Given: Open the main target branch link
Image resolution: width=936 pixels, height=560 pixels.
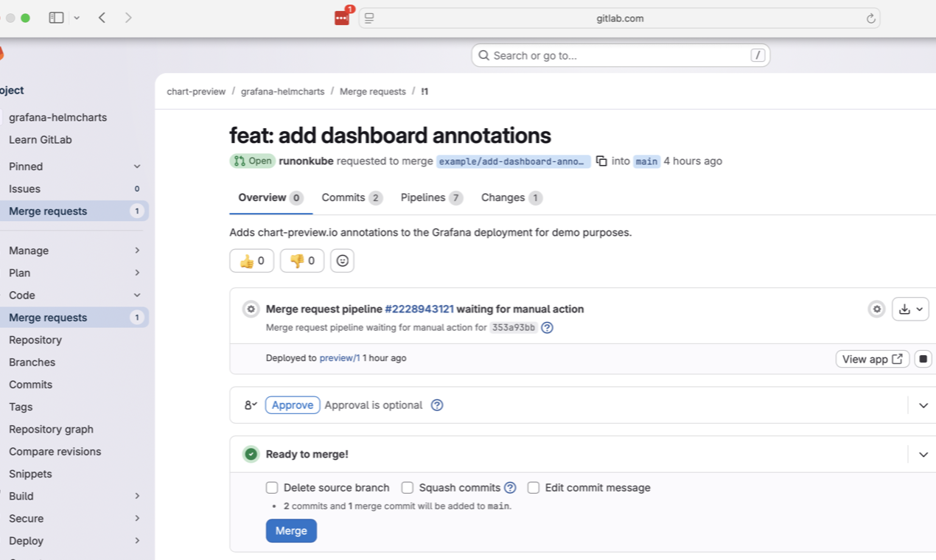Looking at the screenshot, I should [x=646, y=161].
